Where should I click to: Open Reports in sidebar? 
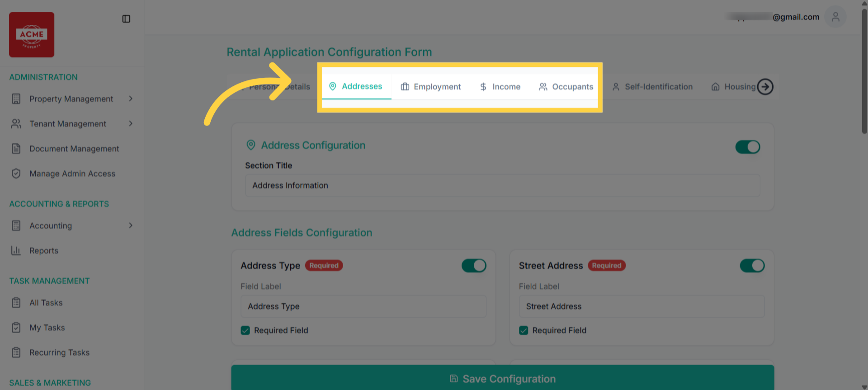44,250
